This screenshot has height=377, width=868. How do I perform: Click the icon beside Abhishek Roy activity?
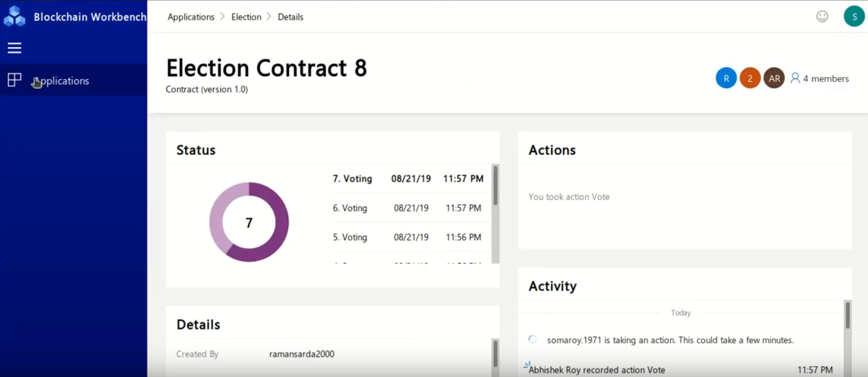(x=527, y=365)
